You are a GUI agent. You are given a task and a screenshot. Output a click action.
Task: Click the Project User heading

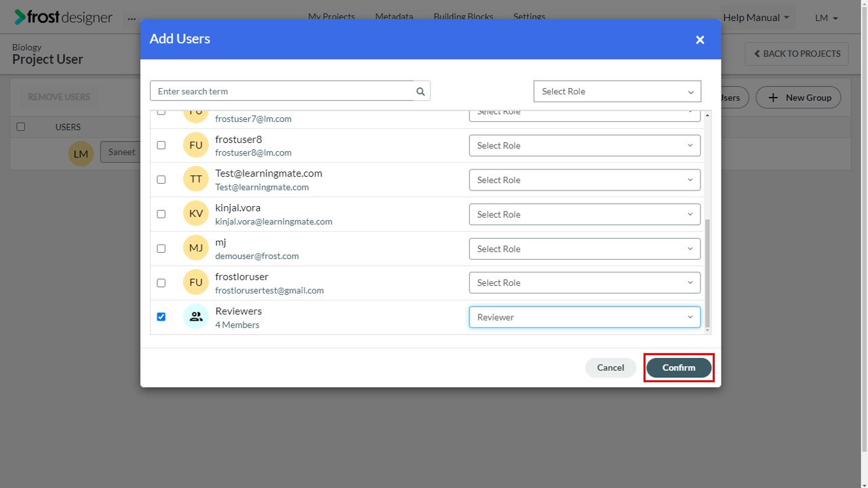47,60
